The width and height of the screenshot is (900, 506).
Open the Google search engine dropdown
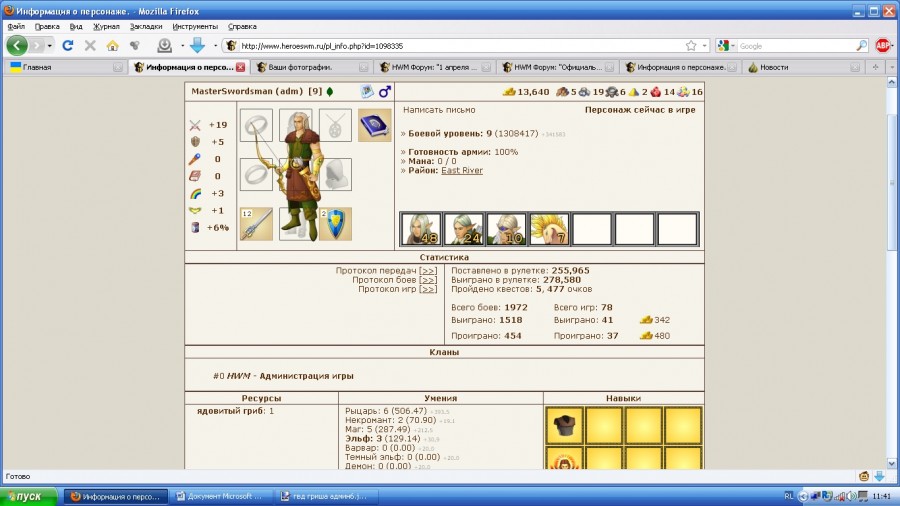coord(733,46)
